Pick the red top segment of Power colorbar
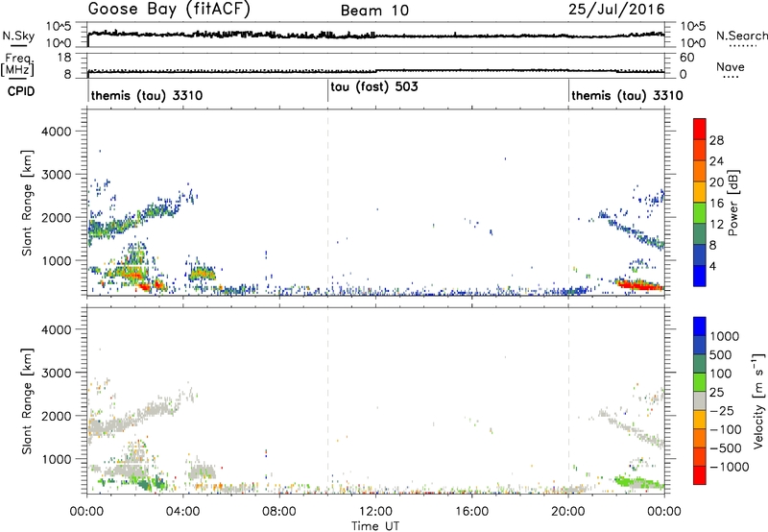 [x=700, y=129]
